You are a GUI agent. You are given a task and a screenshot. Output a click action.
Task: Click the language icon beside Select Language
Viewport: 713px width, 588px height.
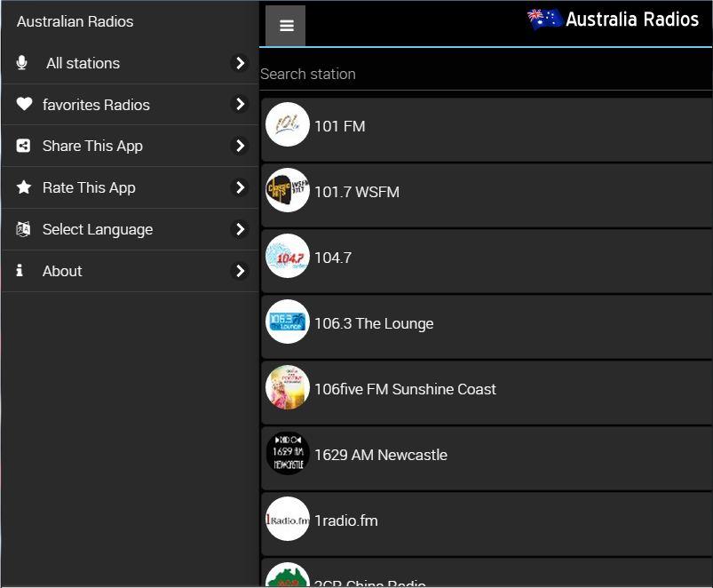[23, 229]
